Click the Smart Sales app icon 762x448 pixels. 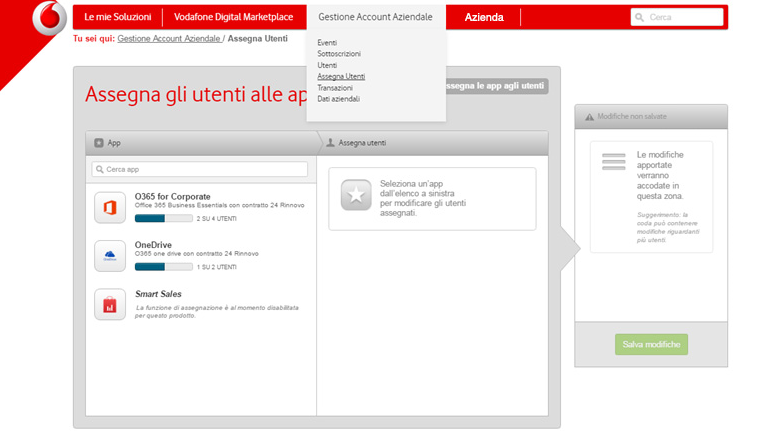[110, 304]
